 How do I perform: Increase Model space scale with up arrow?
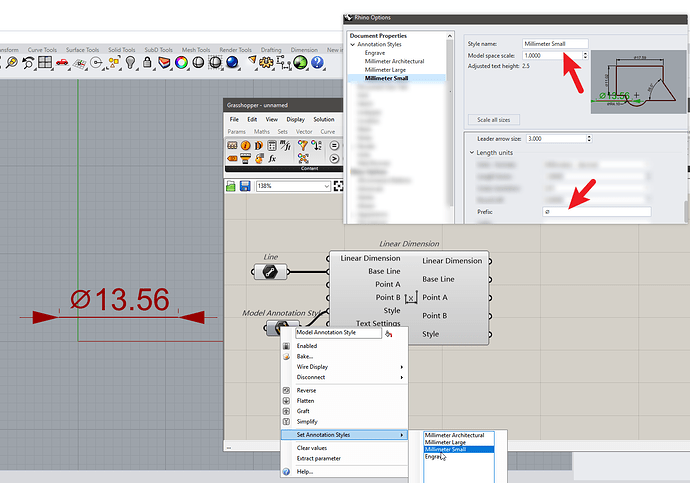(585, 53)
